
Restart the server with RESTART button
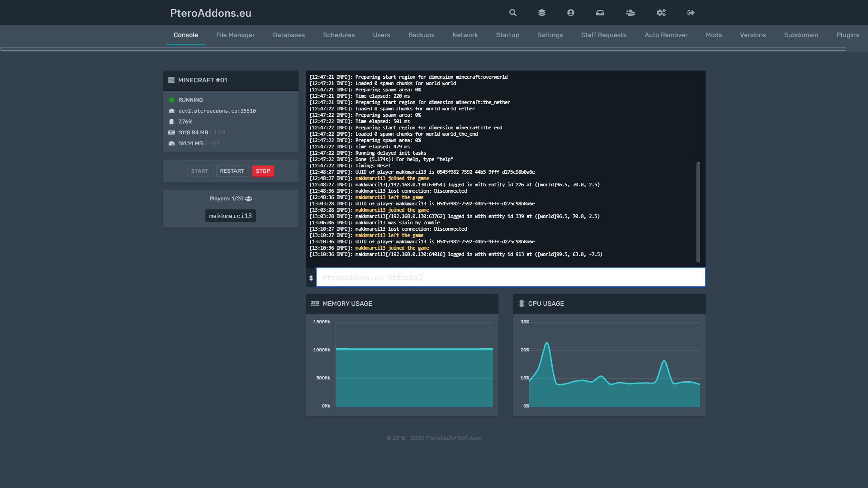pyautogui.click(x=232, y=171)
